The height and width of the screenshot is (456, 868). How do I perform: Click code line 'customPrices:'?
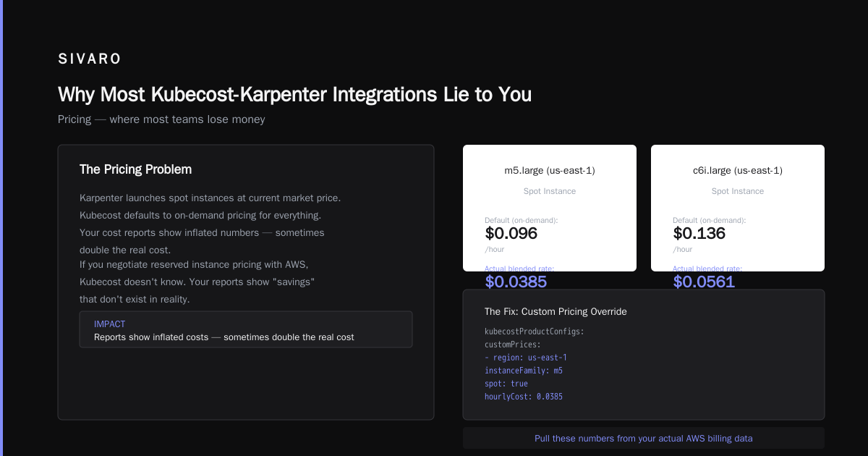pos(513,345)
